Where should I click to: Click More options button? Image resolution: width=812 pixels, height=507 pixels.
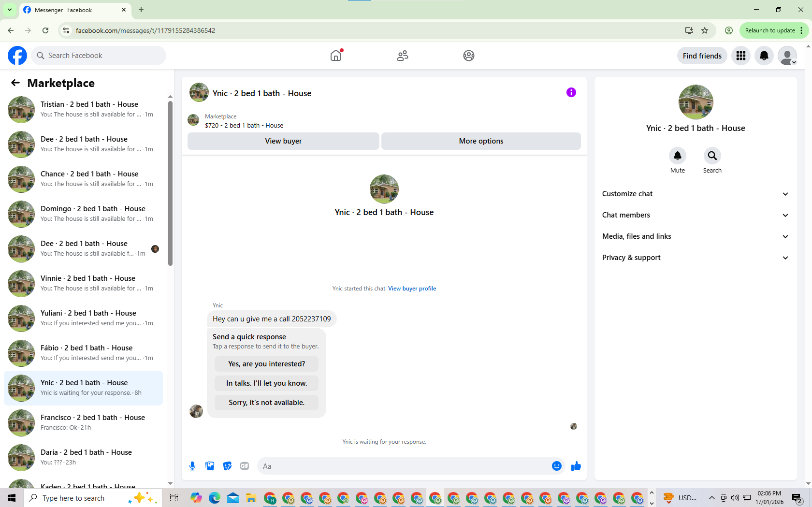(481, 141)
